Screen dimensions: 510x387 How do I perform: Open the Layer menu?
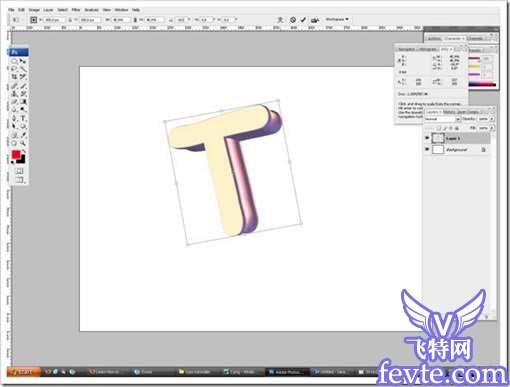(48, 10)
